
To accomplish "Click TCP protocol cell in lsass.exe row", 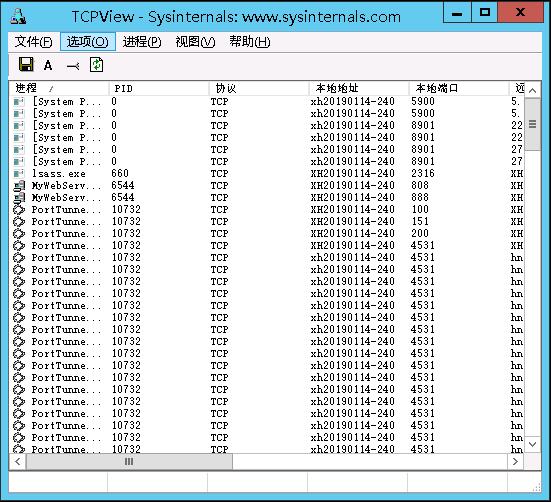I will click(x=219, y=174).
